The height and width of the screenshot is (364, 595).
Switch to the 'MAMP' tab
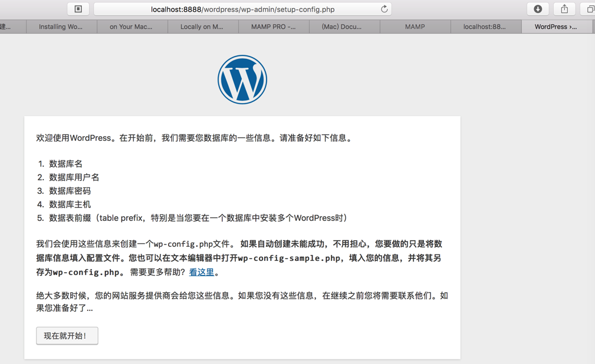point(415,27)
